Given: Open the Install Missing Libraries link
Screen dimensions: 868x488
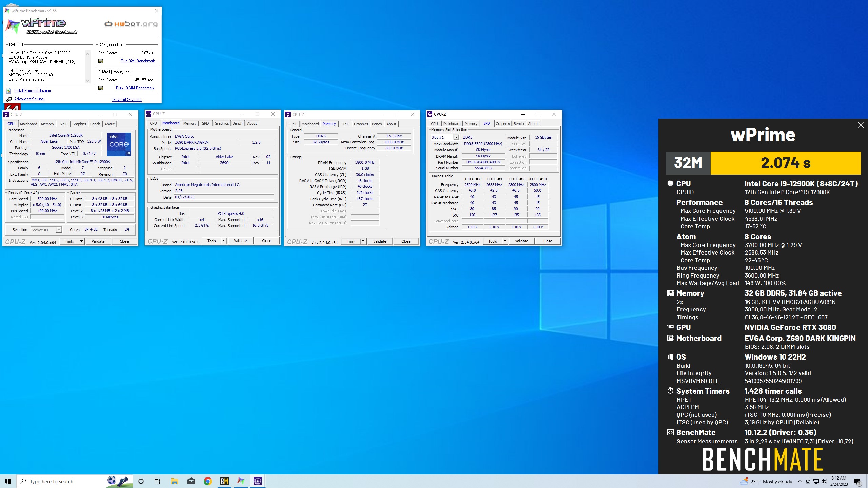Looking at the screenshot, I should coord(32,91).
